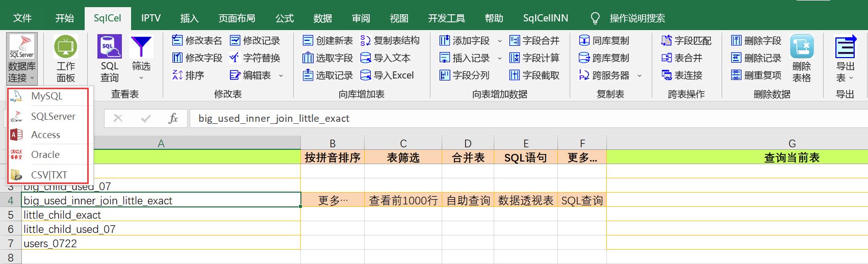Screen dimensions: 868x264
Task: Click 复制表结构 in the ribbon
Action: (390, 40)
